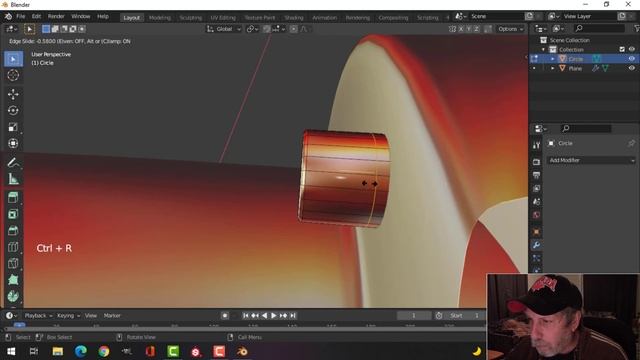
Task: Expand the Circle object in outliner
Action: click(x=553, y=59)
